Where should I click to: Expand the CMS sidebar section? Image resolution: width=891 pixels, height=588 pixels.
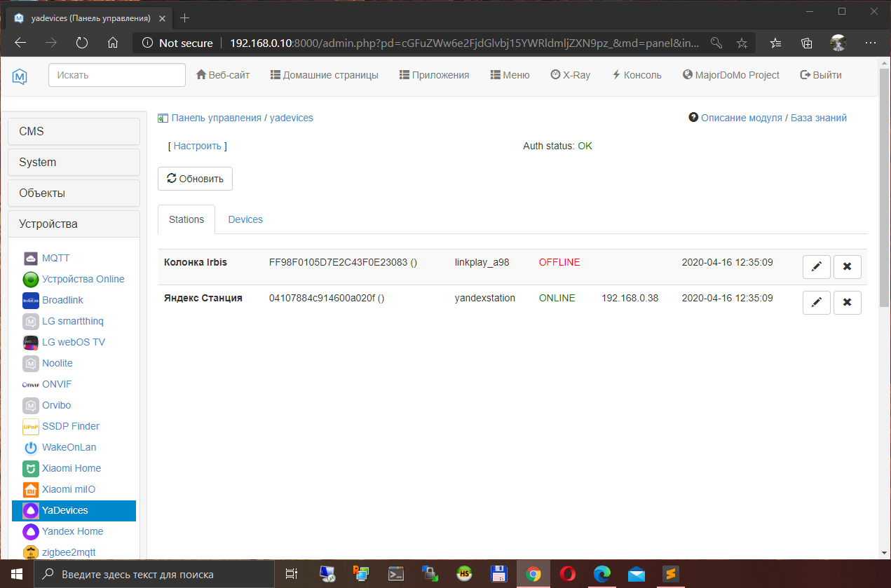tap(74, 131)
